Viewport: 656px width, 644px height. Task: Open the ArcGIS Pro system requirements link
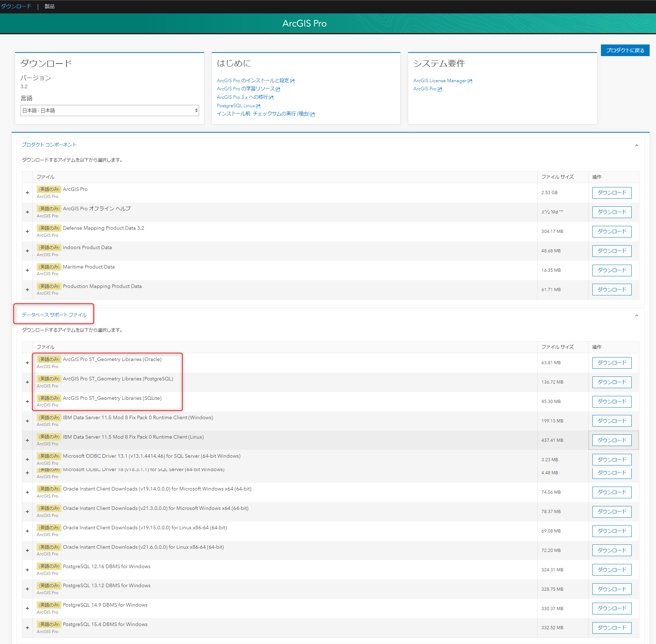(x=428, y=89)
